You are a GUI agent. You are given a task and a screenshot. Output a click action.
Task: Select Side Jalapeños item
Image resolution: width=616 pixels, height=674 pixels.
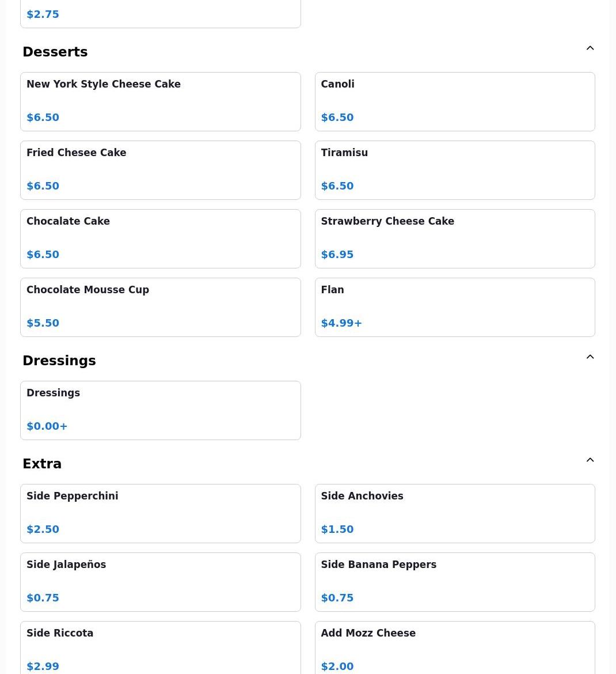click(x=160, y=582)
